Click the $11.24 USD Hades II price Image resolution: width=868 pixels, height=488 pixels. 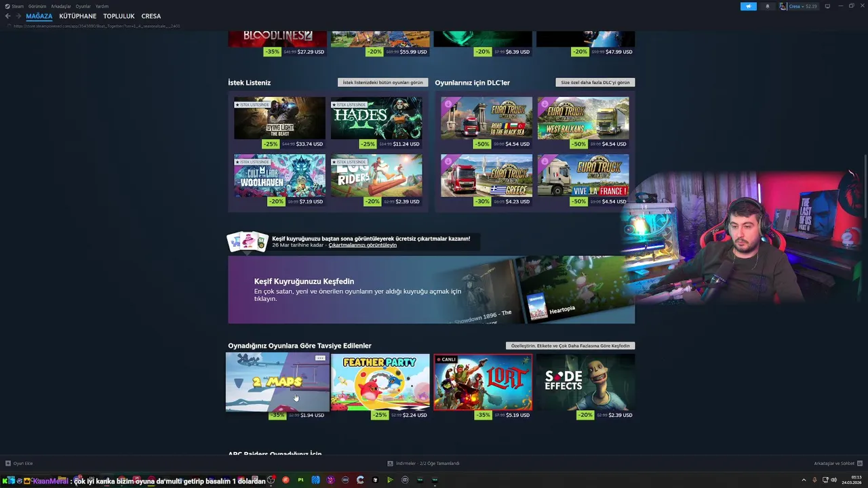coord(406,144)
